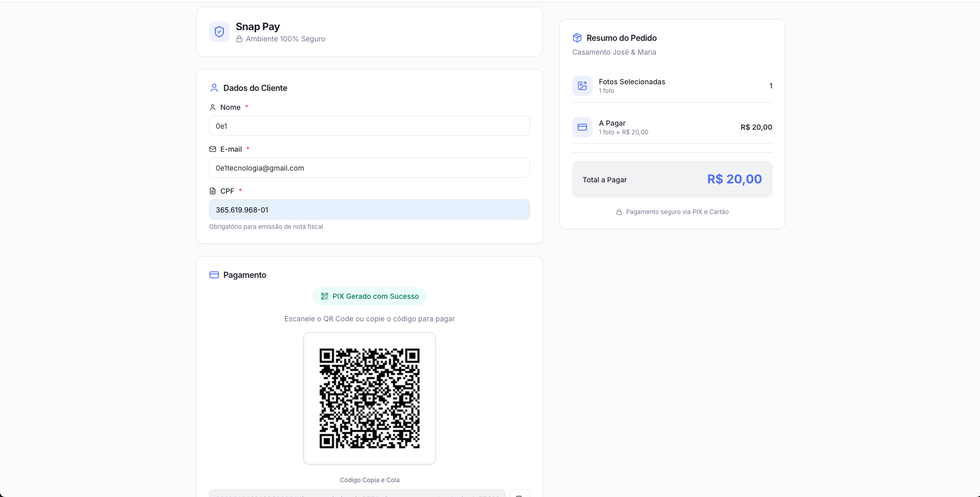This screenshot has width=980, height=497.
Task: Click the Snap Pay title text
Action: tap(258, 27)
